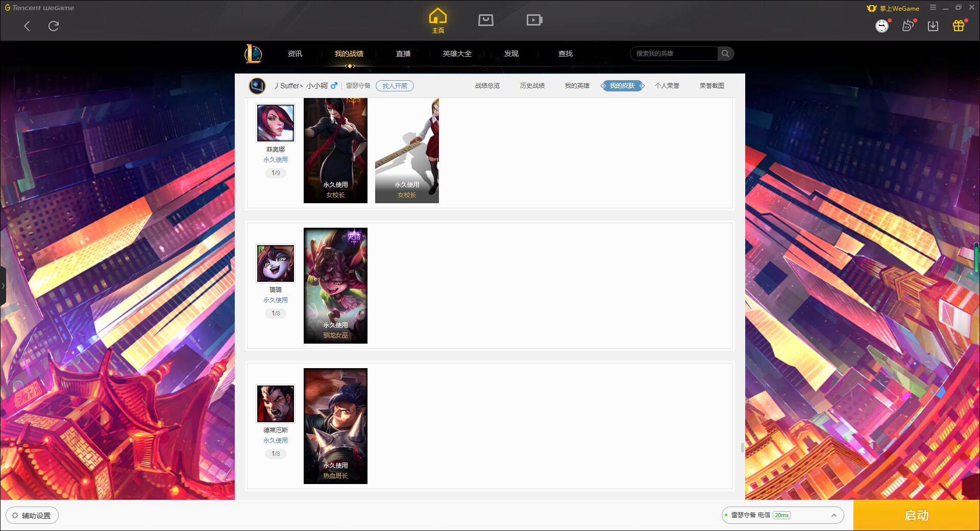The height and width of the screenshot is (531, 980).
Task: Click the gear icon in 辅助设置
Action: [15, 516]
